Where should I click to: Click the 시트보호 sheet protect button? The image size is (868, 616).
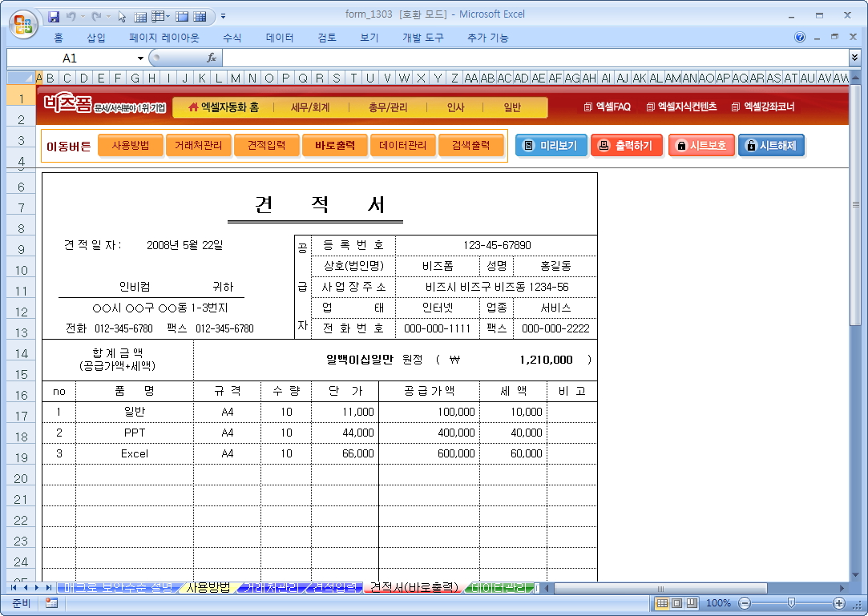pos(701,146)
